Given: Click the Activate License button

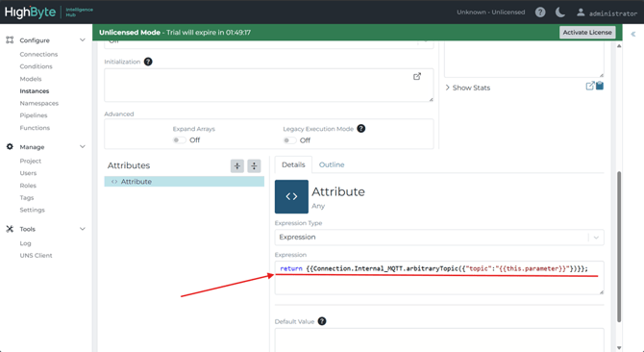Looking at the screenshot, I should coord(587,33).
